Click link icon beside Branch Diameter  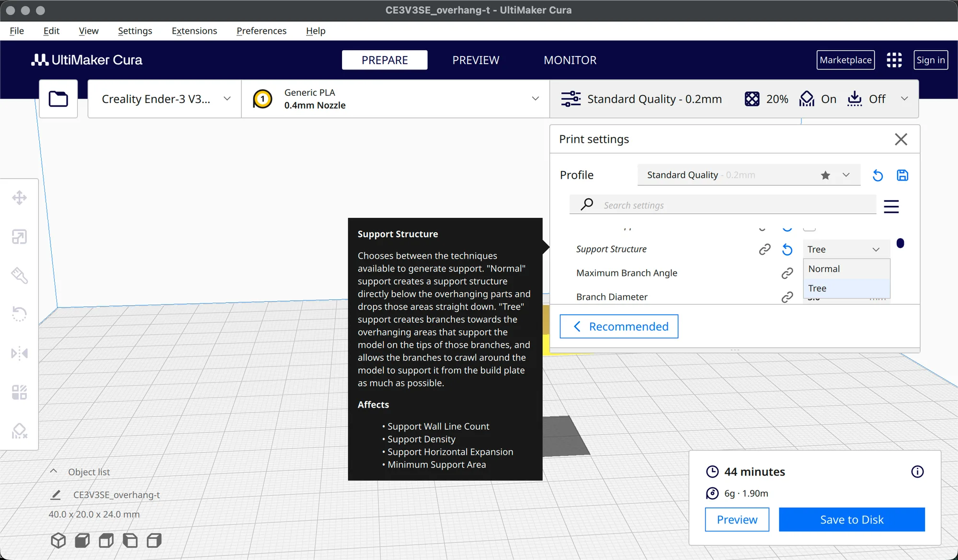point(787,297)
